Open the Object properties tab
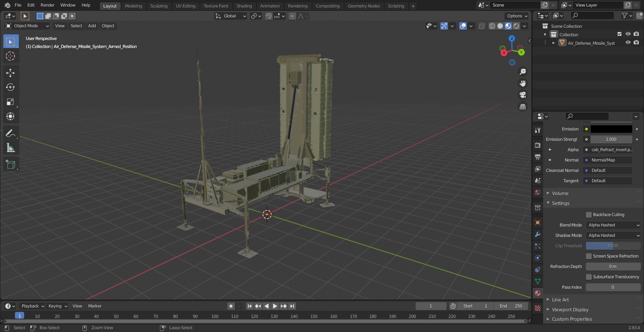 537,222
